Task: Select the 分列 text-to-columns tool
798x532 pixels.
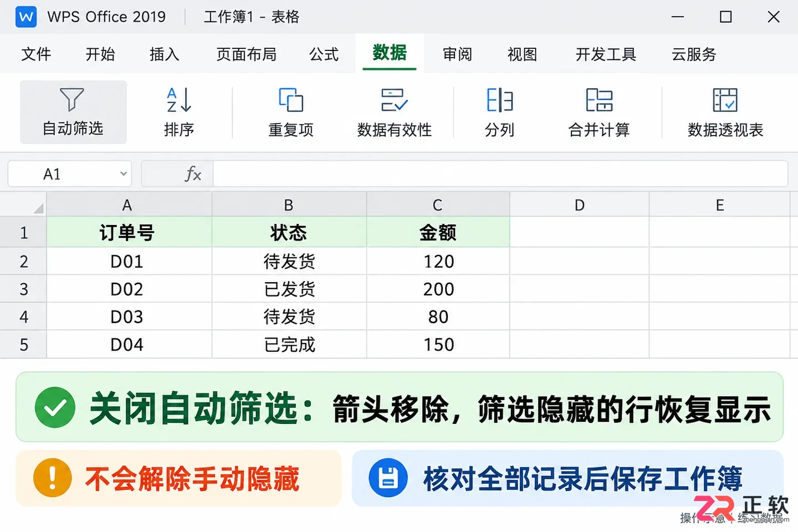Action: pos(500,112)
